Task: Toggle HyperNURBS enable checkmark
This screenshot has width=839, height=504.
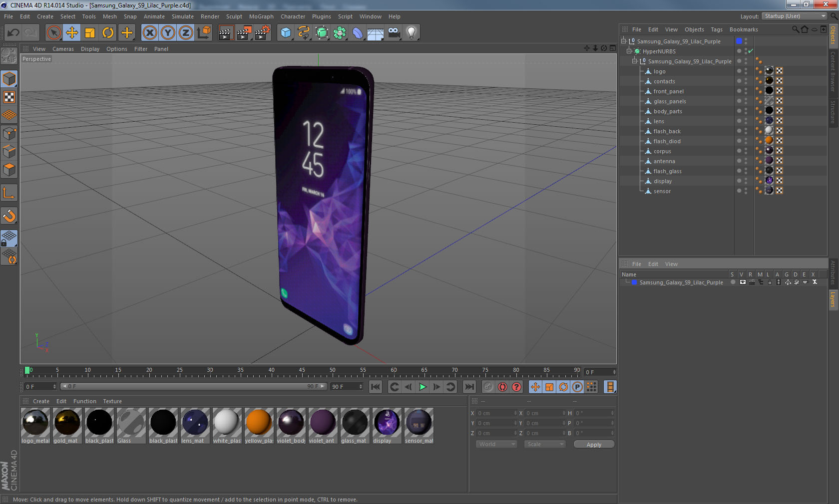Action: point(751,51)
